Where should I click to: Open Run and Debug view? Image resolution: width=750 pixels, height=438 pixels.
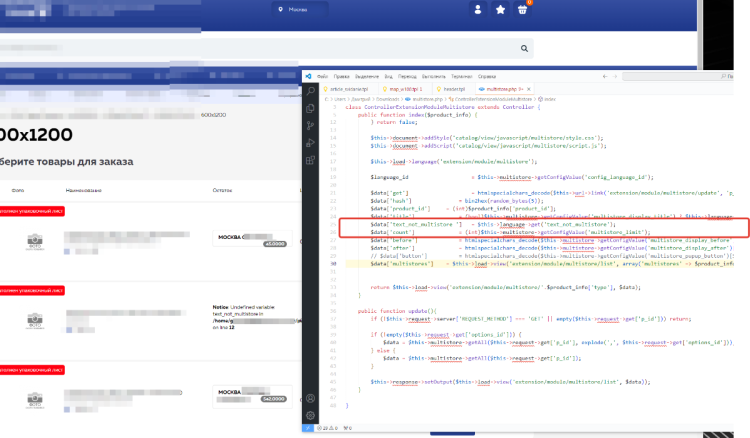click(311, 141)
